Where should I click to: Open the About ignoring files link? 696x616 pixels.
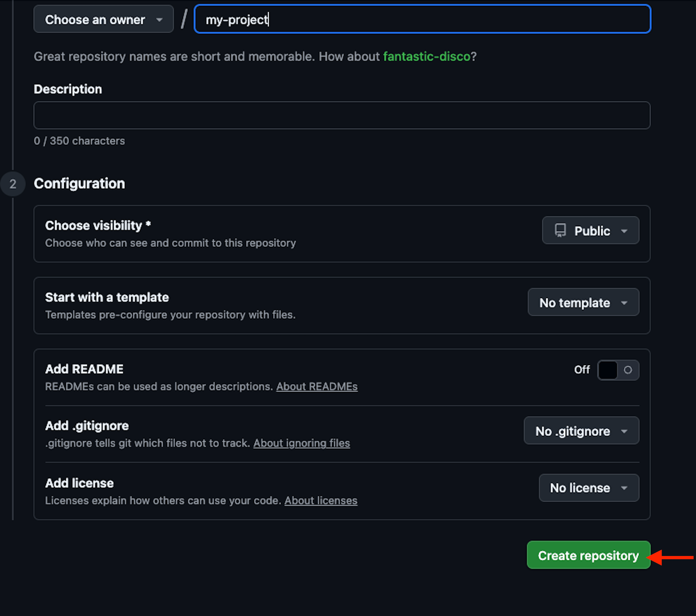pos(301,443)
